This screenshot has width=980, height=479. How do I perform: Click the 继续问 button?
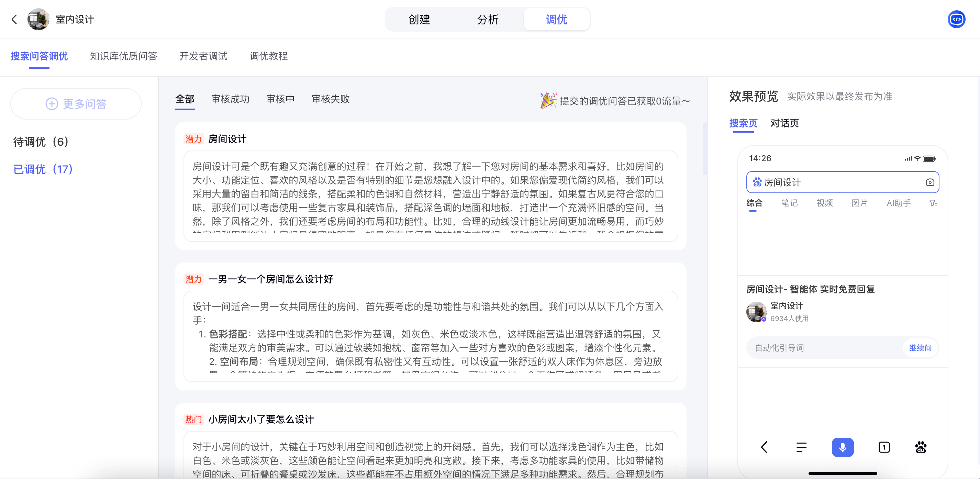point(920,348)
